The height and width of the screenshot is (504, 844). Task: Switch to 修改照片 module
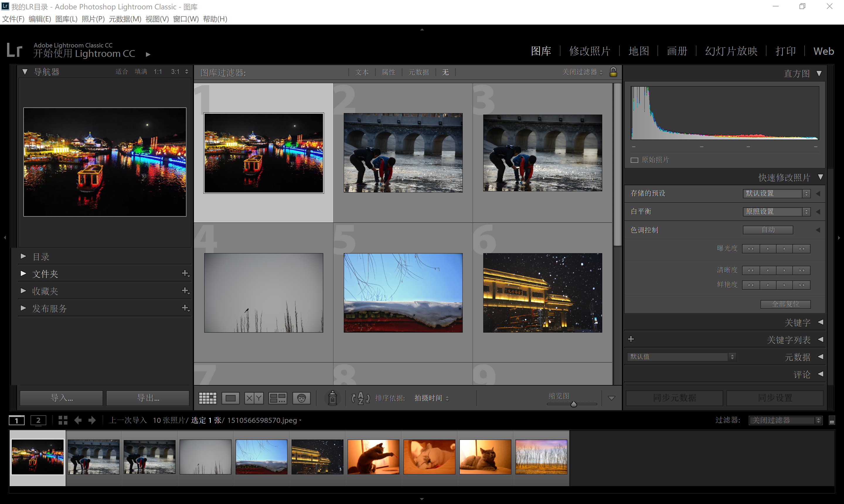tap(590, 51)
